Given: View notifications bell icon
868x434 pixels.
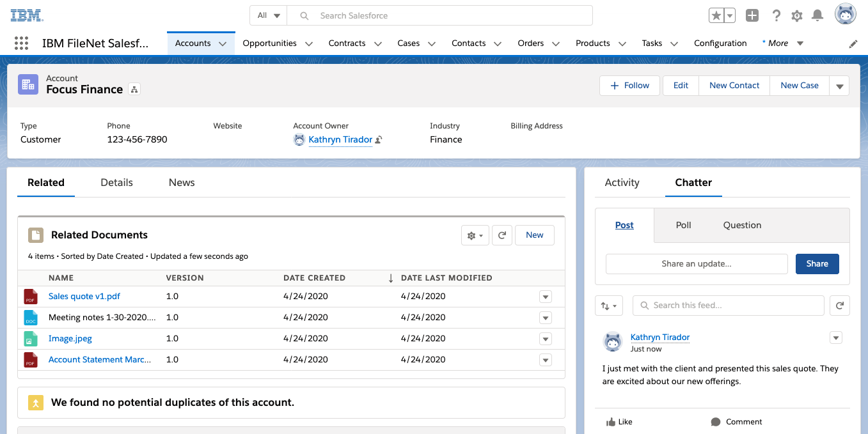Looking at the screenshot, I should click(x=817, y=16).
